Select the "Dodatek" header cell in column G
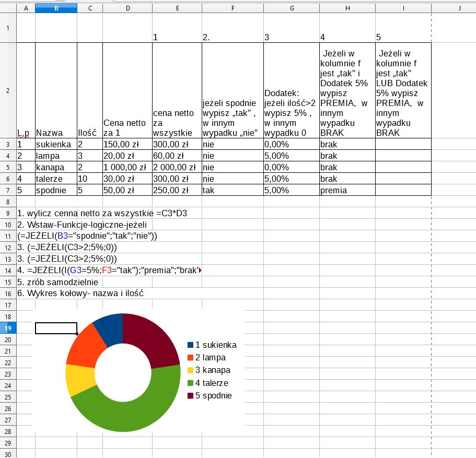This screenshot has height=458, width=476. [291, 90]
